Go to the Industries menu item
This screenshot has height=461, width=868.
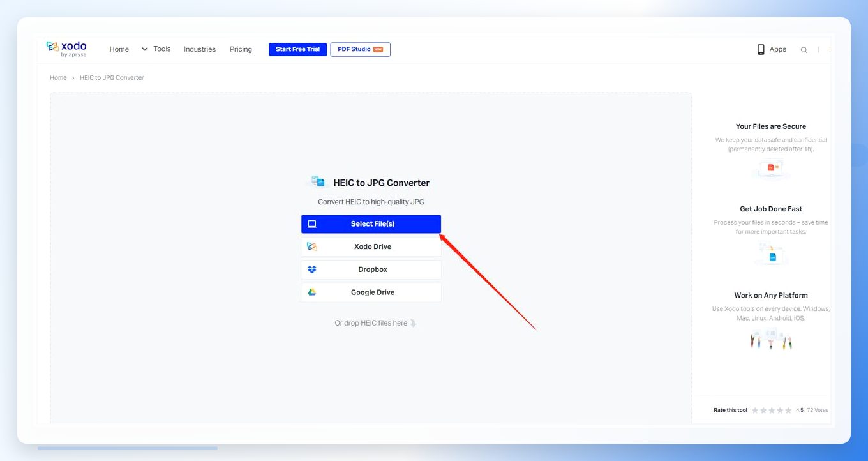(200, 49)
